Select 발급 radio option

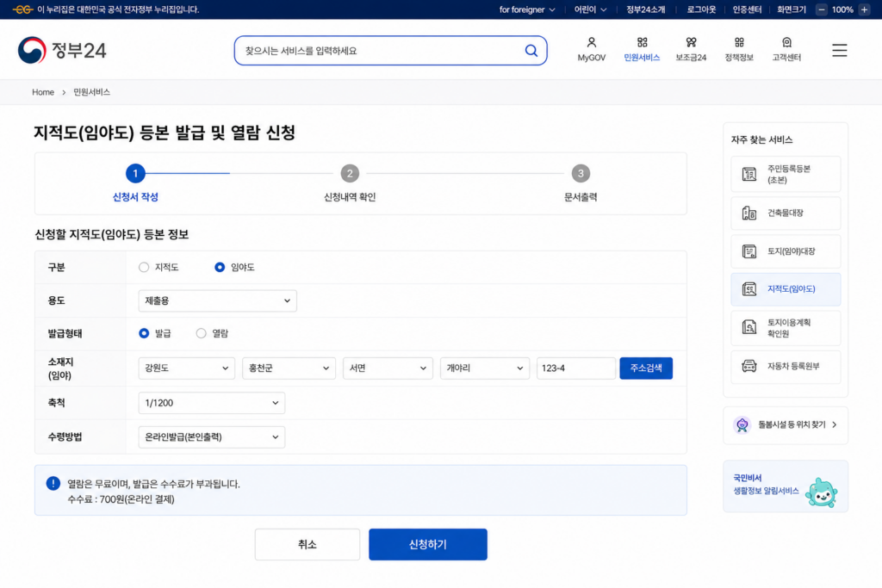pyautogui.click(x=144, y=333)
